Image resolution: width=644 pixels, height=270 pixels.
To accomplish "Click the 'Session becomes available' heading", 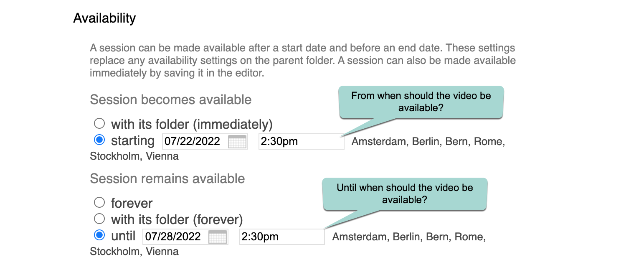I will tap(171, 100).
